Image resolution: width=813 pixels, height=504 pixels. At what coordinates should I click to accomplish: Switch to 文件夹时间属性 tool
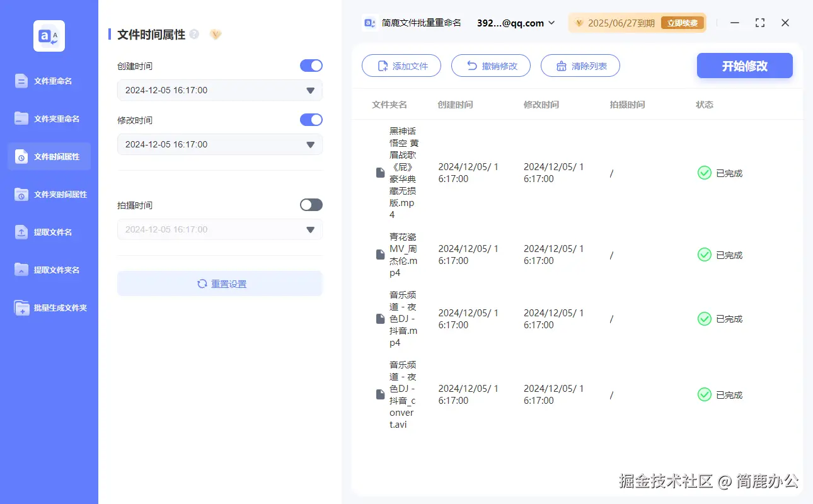pos(49,194)
